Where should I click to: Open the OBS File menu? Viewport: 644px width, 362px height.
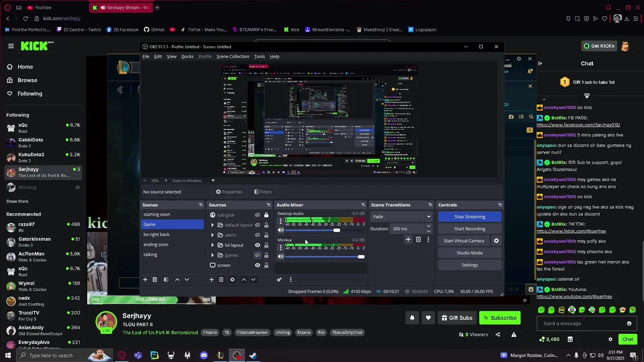click(146, 56)
